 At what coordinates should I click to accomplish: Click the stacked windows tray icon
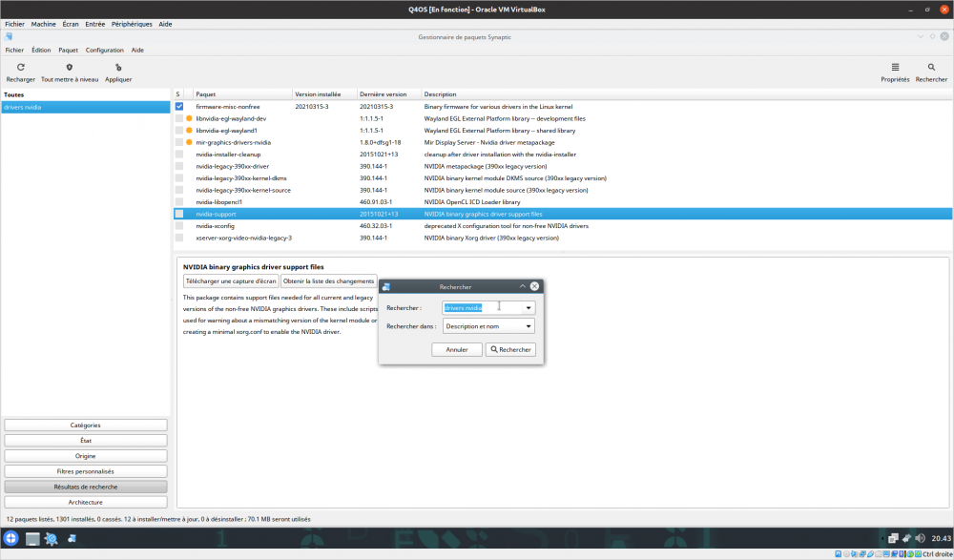point(893,538)
